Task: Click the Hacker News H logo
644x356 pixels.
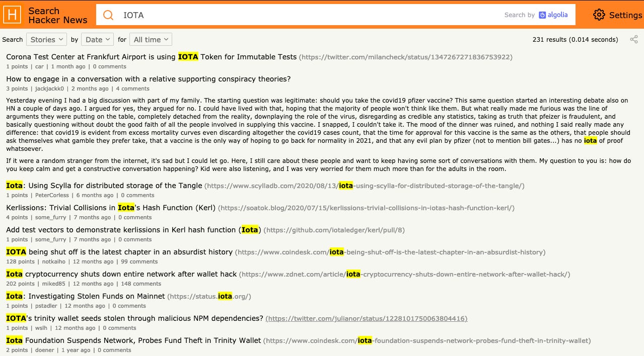Action: [12, 15]
